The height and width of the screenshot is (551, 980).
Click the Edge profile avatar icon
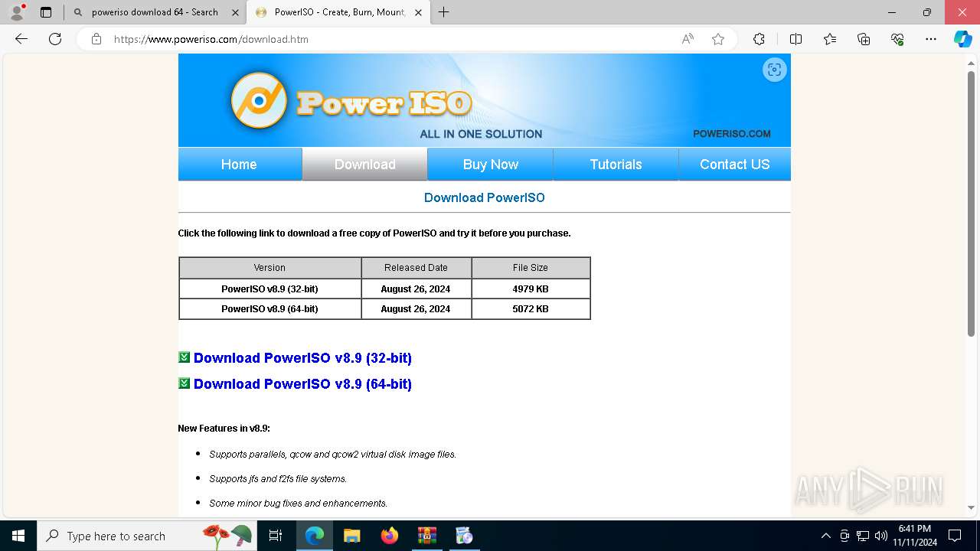[x=17, y=12]
